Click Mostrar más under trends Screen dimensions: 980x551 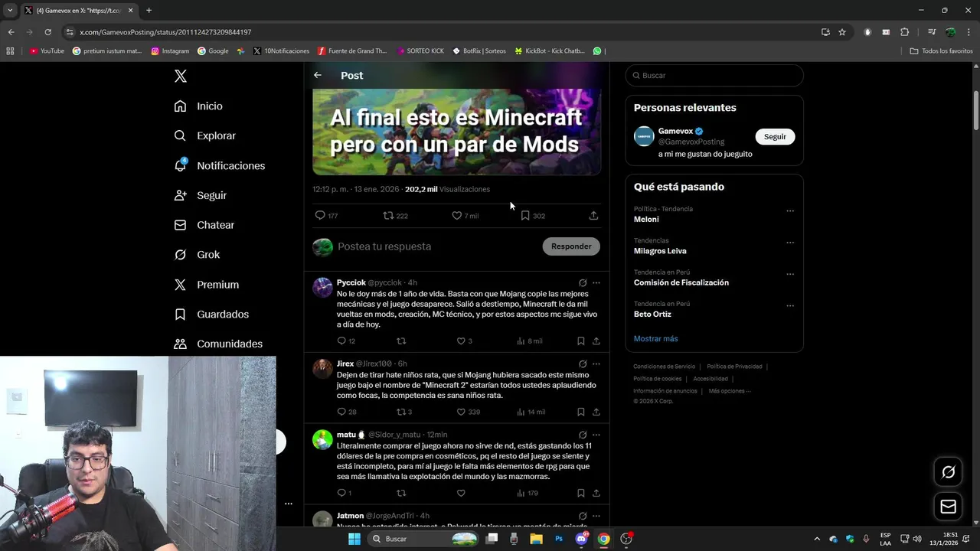pos(655,339)
